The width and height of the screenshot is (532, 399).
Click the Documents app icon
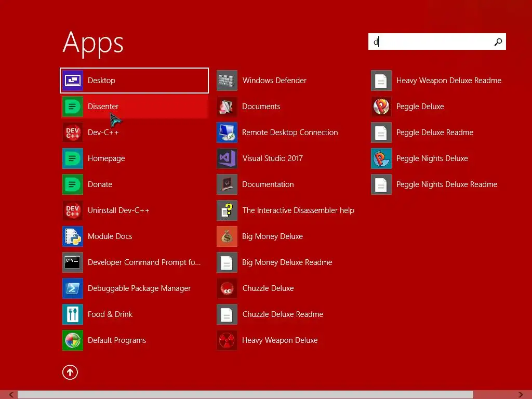click(227, 107)
